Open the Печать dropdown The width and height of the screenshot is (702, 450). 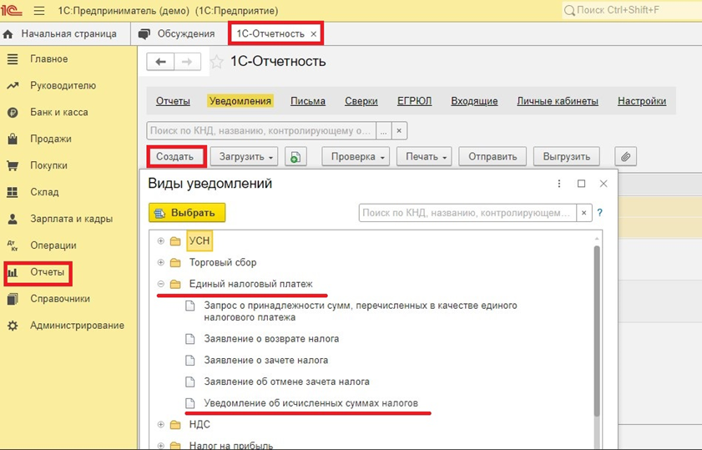424,157
